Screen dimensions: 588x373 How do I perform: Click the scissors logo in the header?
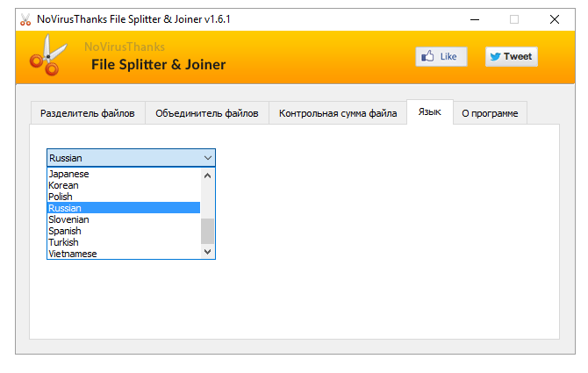(x=42, y=57)
